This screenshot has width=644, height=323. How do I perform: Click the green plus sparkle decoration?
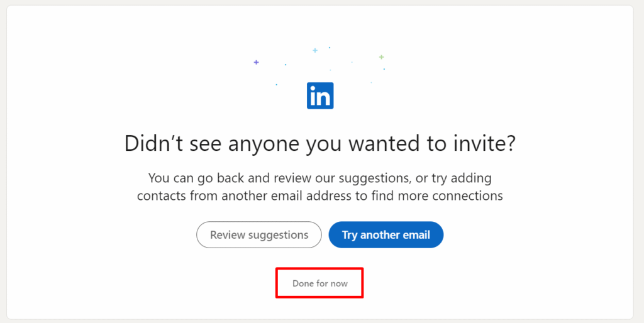click(381, 57)
